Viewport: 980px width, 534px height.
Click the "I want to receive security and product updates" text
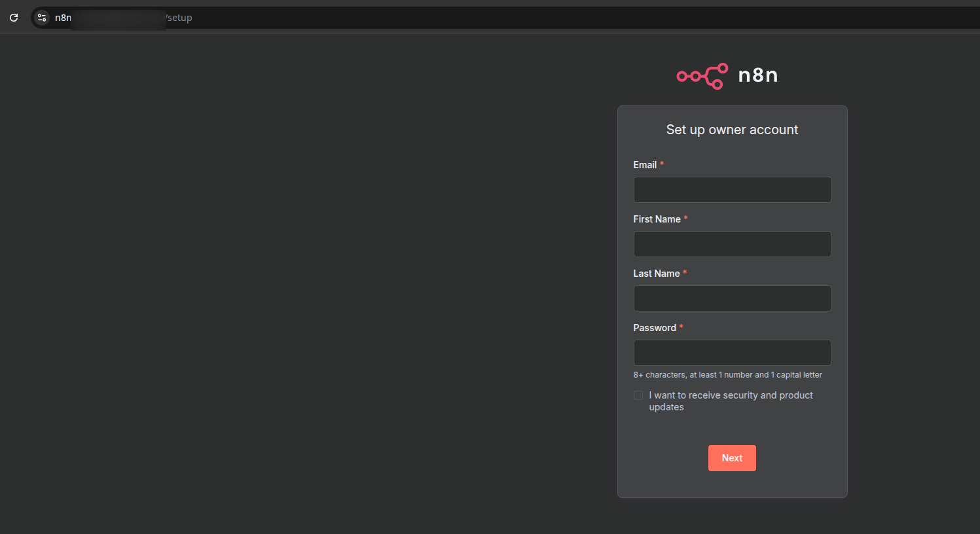click(731, 401)
